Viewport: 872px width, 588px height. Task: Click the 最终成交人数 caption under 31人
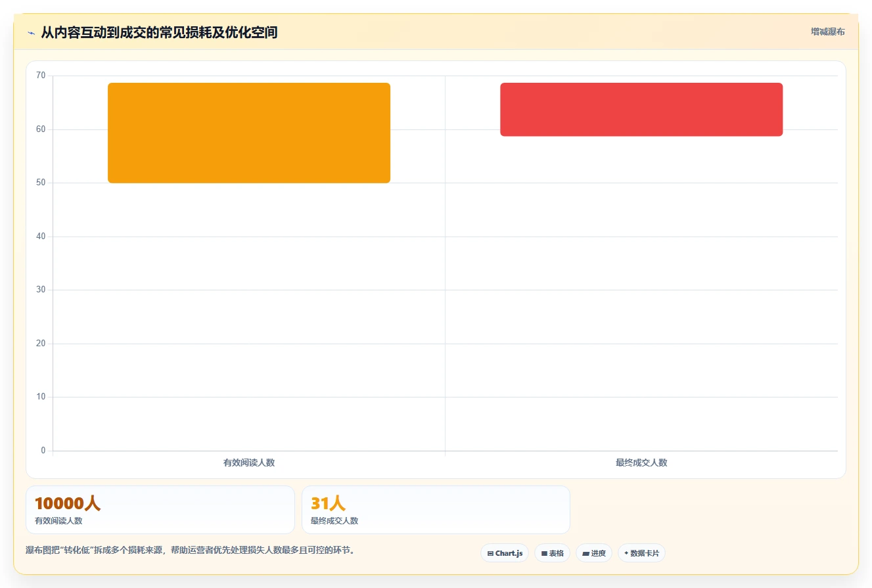click(x=334, y=521)
